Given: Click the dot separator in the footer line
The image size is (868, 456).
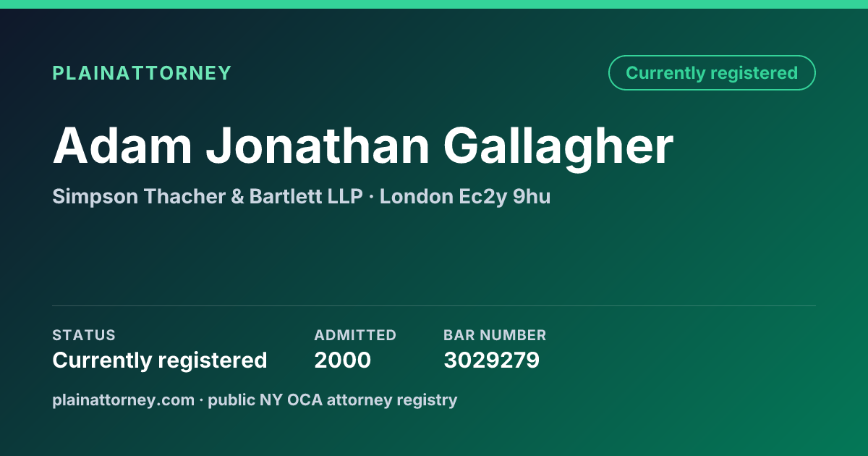Looking at the screenshot, I should click(x=202, y=400).
